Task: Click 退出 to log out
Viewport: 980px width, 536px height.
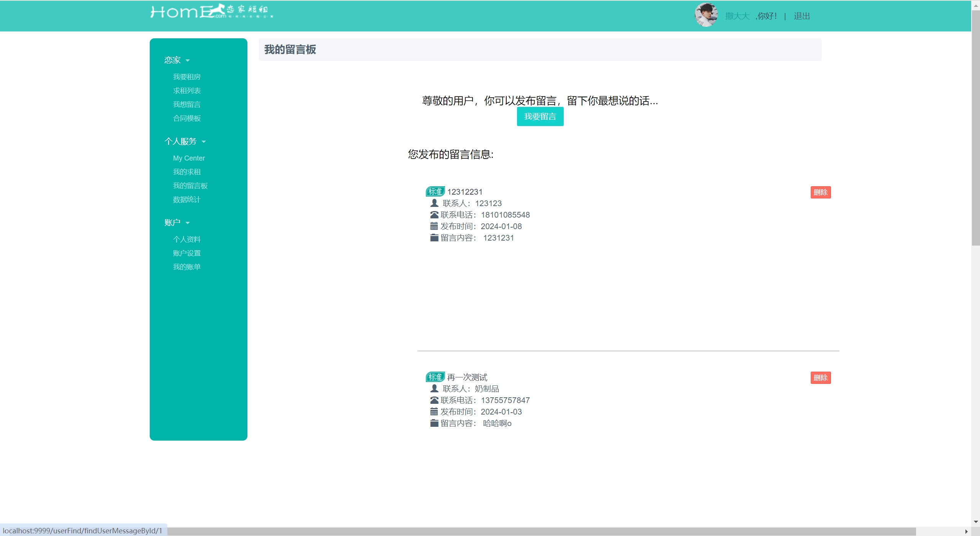Action: point(802,16)
